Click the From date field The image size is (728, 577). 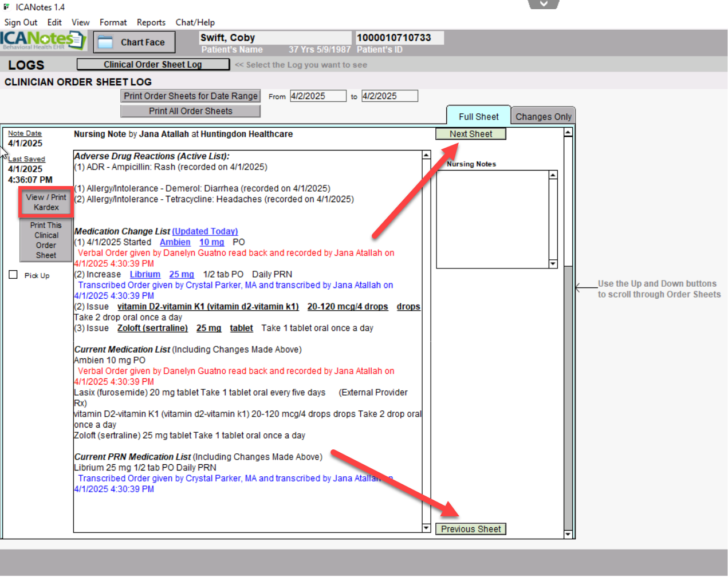pos(318,96)
